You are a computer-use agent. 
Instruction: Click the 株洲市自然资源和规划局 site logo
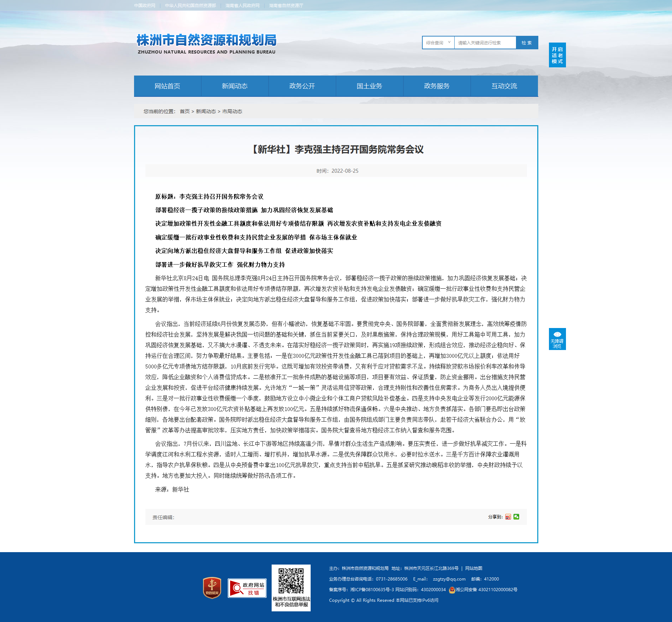[206, 44]
